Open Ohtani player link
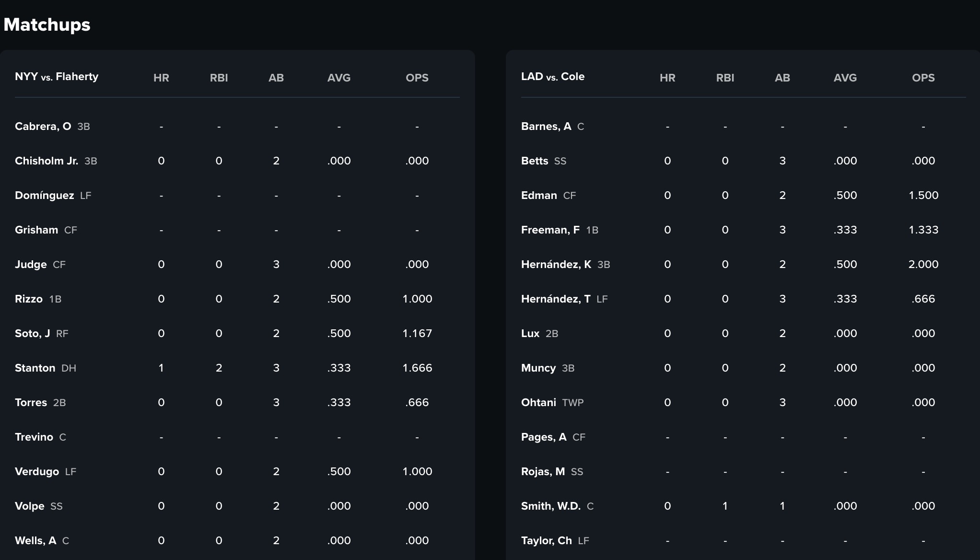The width and height of the screenshot is (980, 560). pyautogui.click(x=538, y=402)
